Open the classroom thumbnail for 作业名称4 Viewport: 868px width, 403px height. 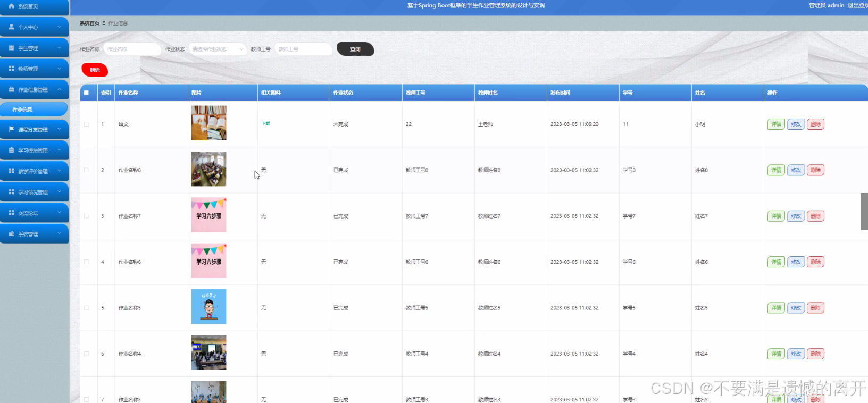click(x=209, y=352)
